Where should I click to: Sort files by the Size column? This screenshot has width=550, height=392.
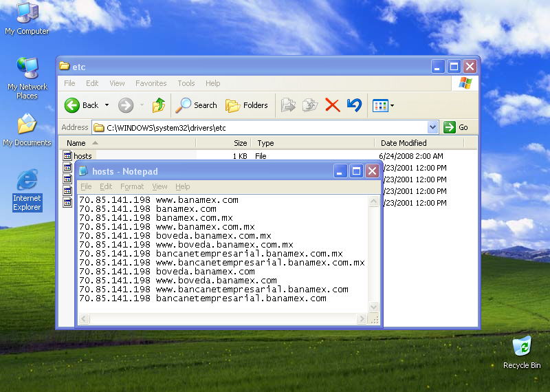[223, 143]
